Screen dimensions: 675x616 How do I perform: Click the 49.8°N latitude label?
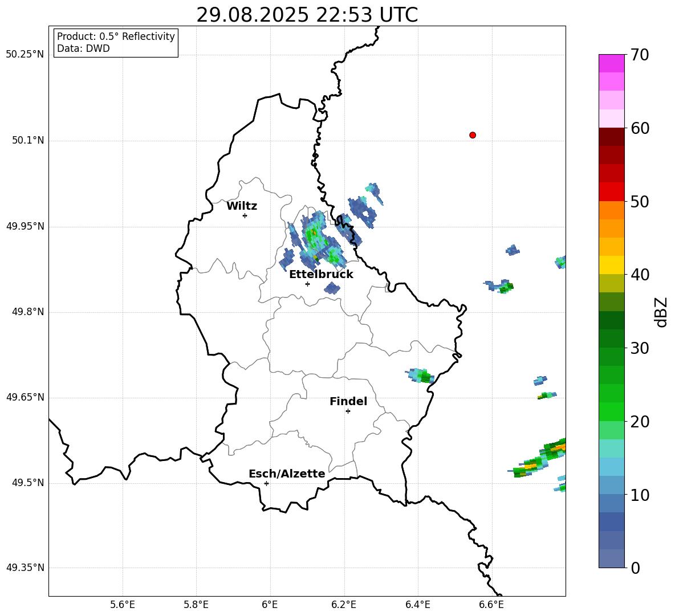28,312
